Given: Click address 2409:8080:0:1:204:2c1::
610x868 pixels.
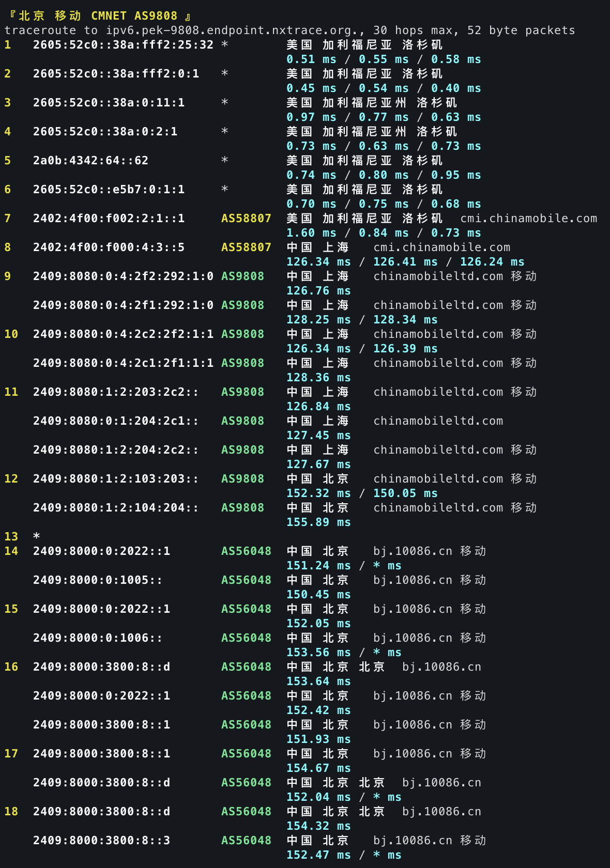Looking at the screenshot, I should coord(116,421).
